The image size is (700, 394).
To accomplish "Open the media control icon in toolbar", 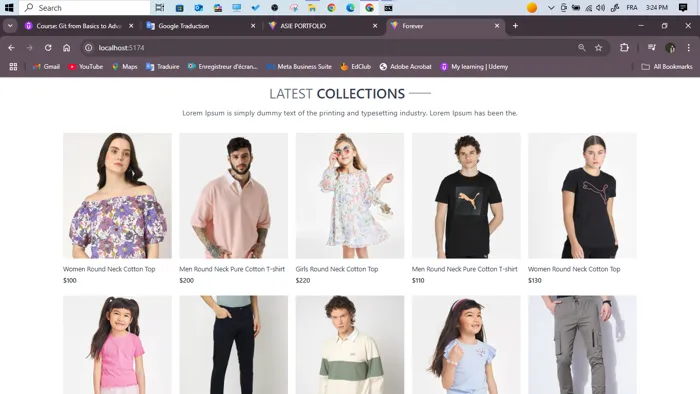I will [x=652, y=48].
